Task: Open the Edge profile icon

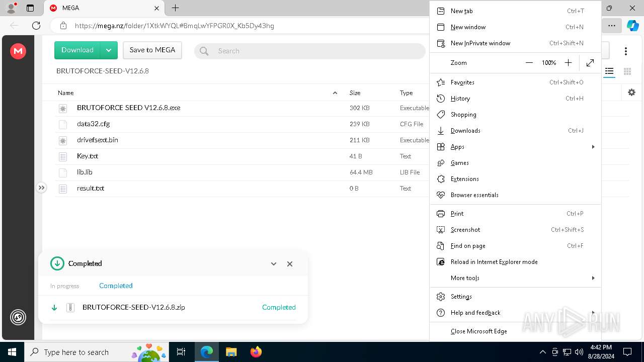Action: (11, 8)
